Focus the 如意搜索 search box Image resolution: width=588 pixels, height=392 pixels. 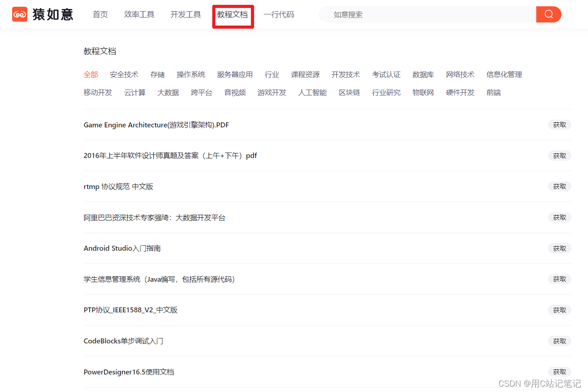[x=427, y=14]
